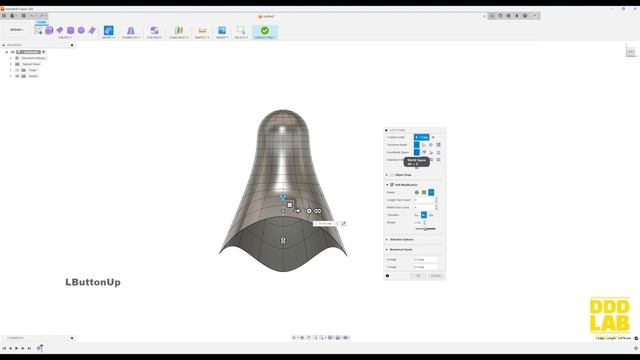Image resolution: width=640 pixels, height=360 pixels.
Task: Open the Design workspace dropdown
Action: tap(17, 30)
